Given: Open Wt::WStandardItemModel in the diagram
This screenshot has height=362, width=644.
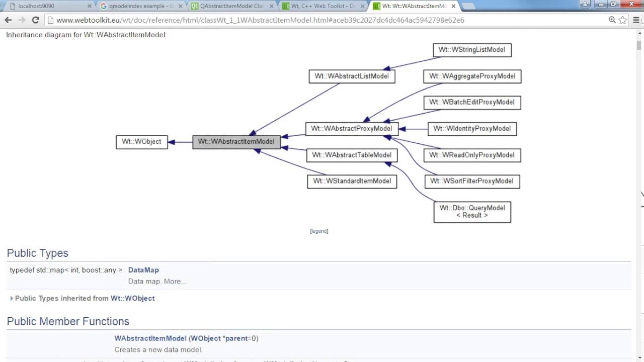Looking at the screenshot, I should (352, 181).
